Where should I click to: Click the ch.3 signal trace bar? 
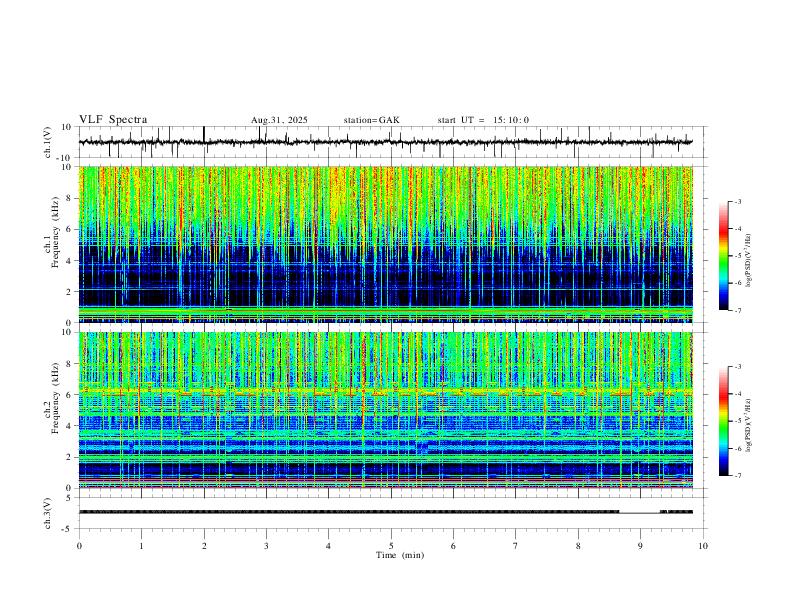[x=385, y=512]
